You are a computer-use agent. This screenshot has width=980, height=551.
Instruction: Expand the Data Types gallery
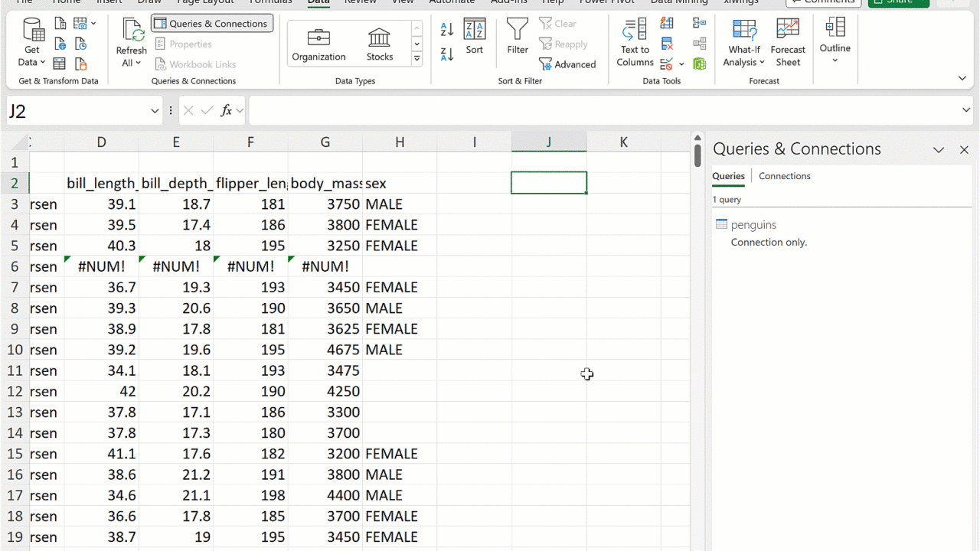point(417,58)
